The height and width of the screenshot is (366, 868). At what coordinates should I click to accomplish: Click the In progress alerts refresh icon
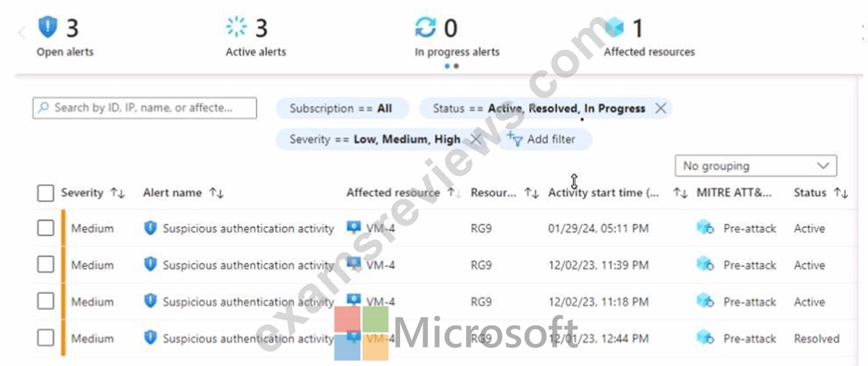coord(426,28)
